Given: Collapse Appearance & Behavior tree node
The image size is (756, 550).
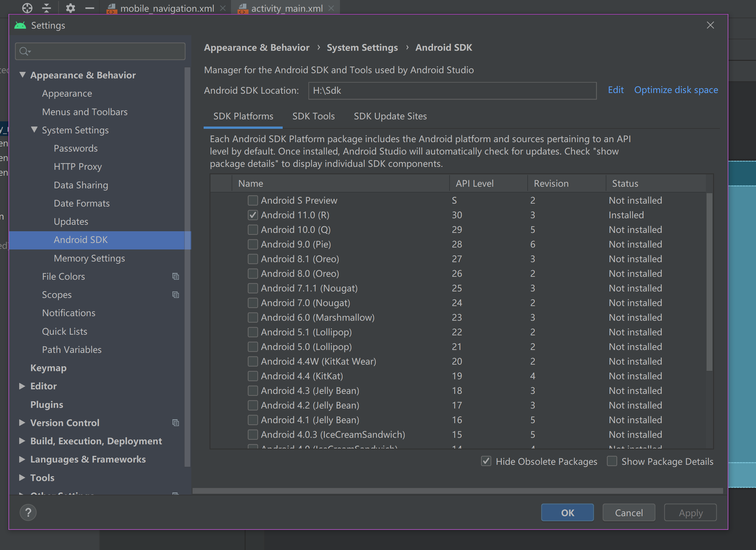Looking at the screenshot, I should click(x=22, y=75).
